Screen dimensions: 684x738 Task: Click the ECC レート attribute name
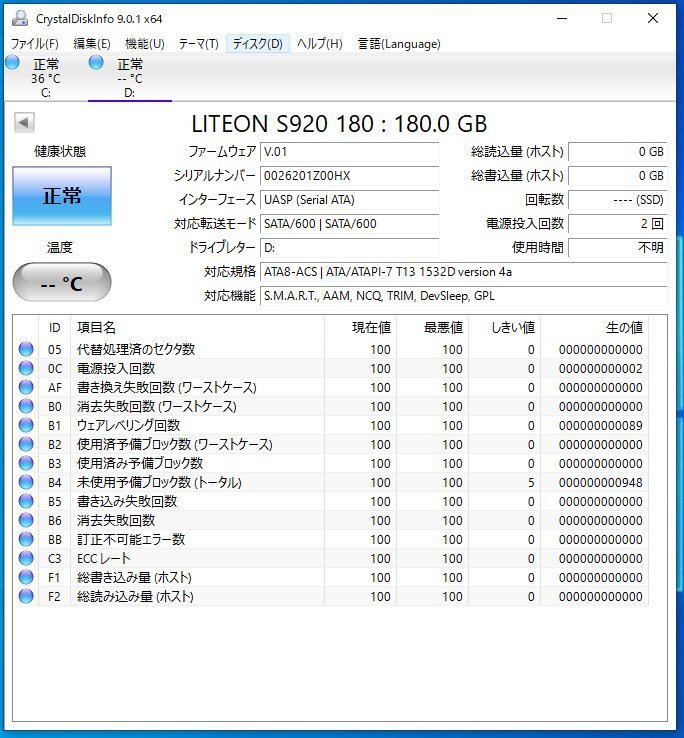pos(104,558)
